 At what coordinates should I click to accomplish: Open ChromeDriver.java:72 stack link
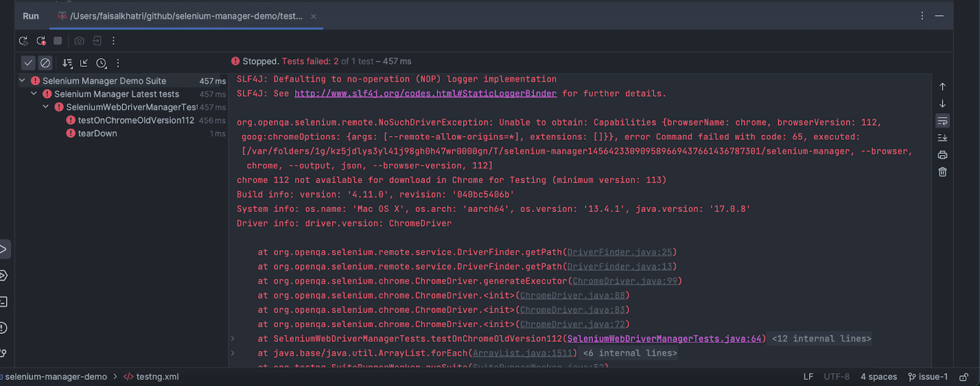[573, 325]
